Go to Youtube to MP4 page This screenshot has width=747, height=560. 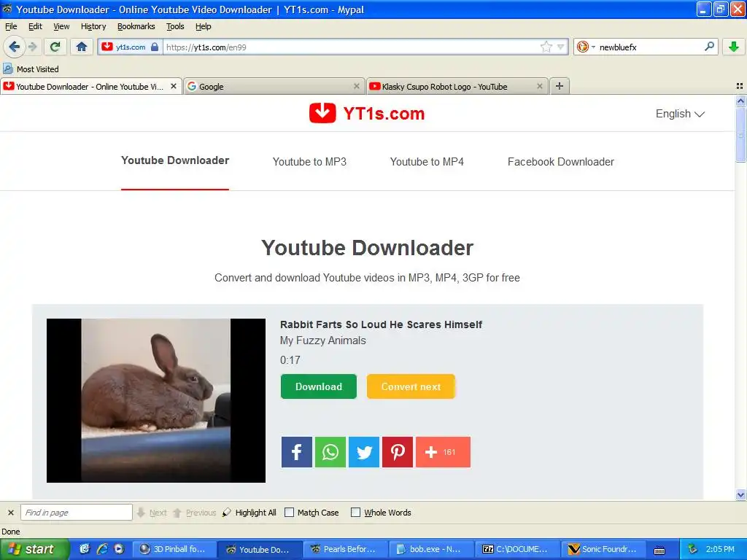pyautogui.click(x=427, y=162)
